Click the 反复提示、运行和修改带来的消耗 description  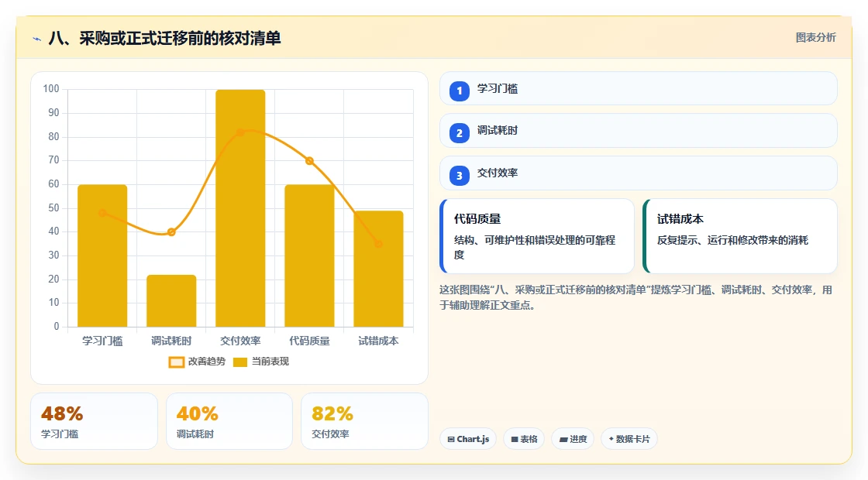[x=733, y=240]
